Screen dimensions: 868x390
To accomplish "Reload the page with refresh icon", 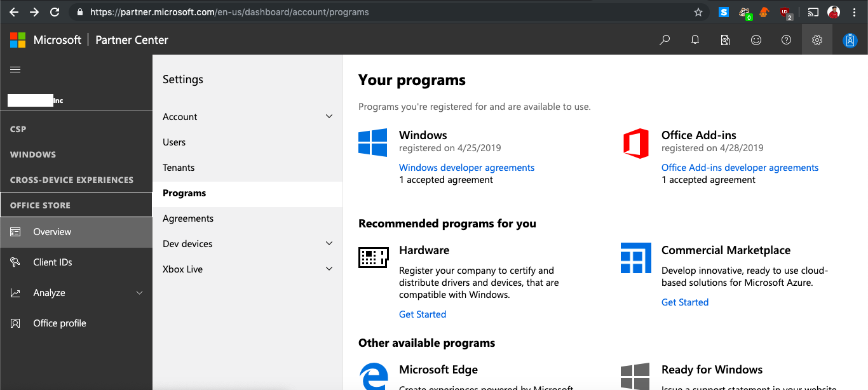I will pyautogui.click(x=55, y=12).
